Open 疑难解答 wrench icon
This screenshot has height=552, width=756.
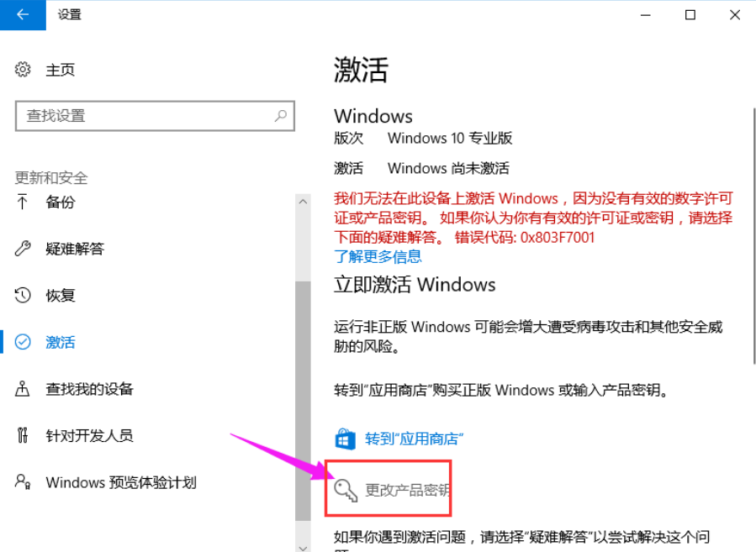click(x=23, y=249)
